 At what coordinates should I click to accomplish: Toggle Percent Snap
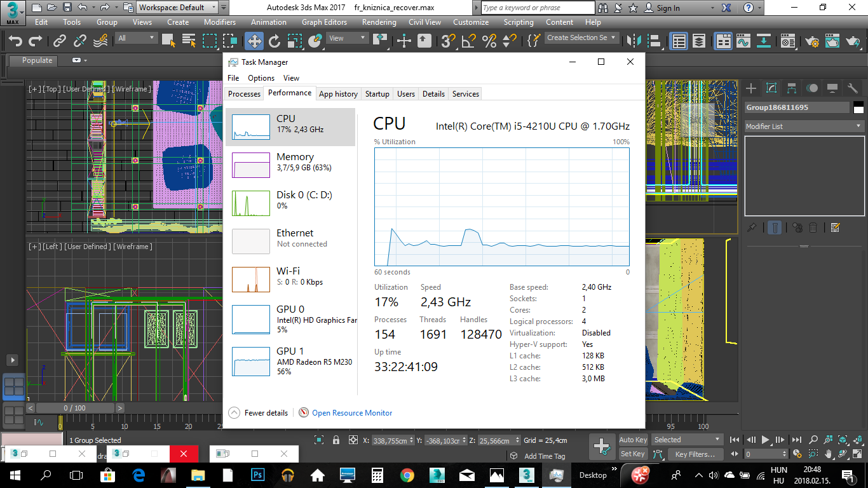tap(489, 41)
